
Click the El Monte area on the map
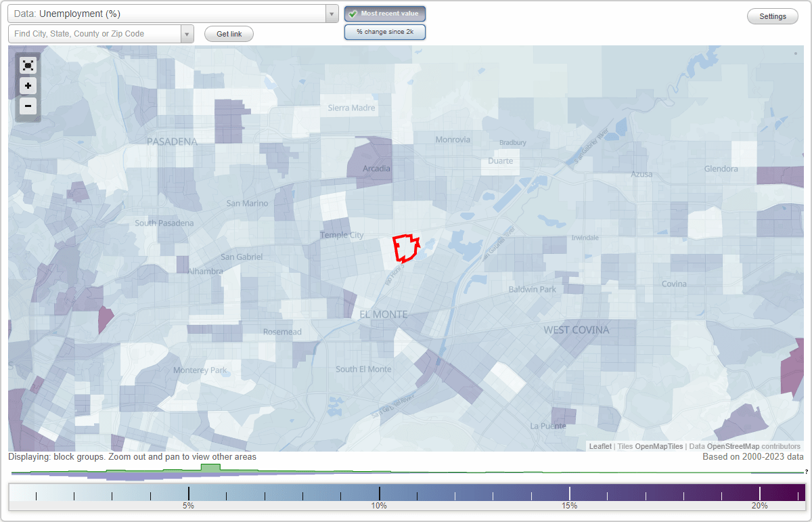coord(384,314)
